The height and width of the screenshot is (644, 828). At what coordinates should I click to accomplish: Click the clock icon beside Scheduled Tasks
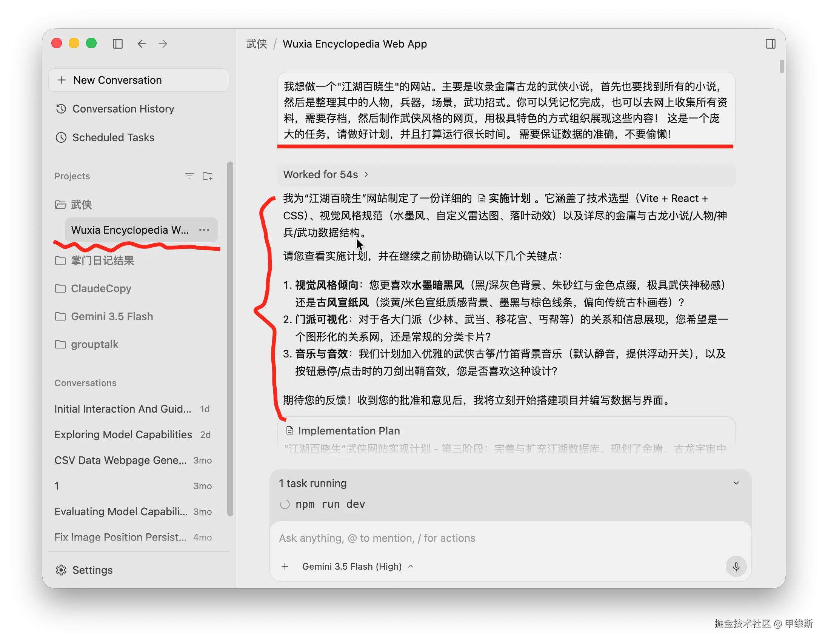tap(61, 137)
